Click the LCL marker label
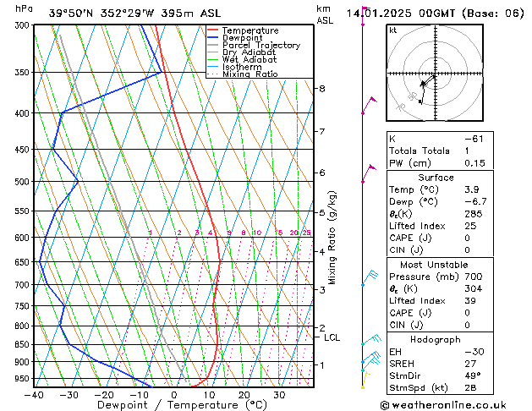Viewport: 532px width, 411px height. 332,337
